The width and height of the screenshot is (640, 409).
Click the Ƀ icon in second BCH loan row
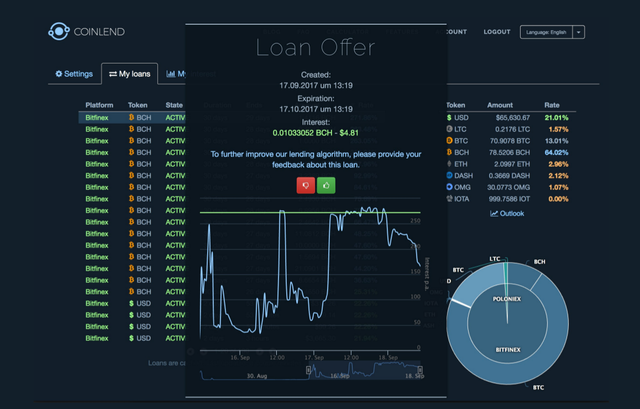[131, 129]
